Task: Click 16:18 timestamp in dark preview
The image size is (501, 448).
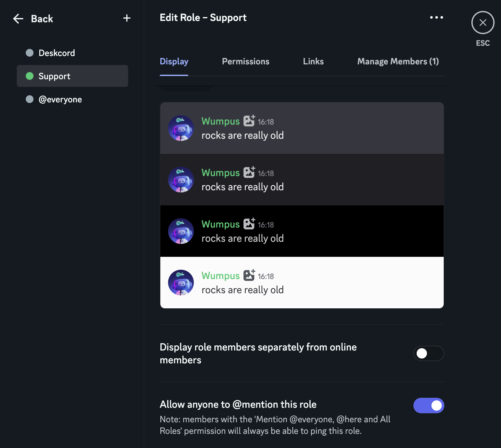Action: click(x=266, y=173)
